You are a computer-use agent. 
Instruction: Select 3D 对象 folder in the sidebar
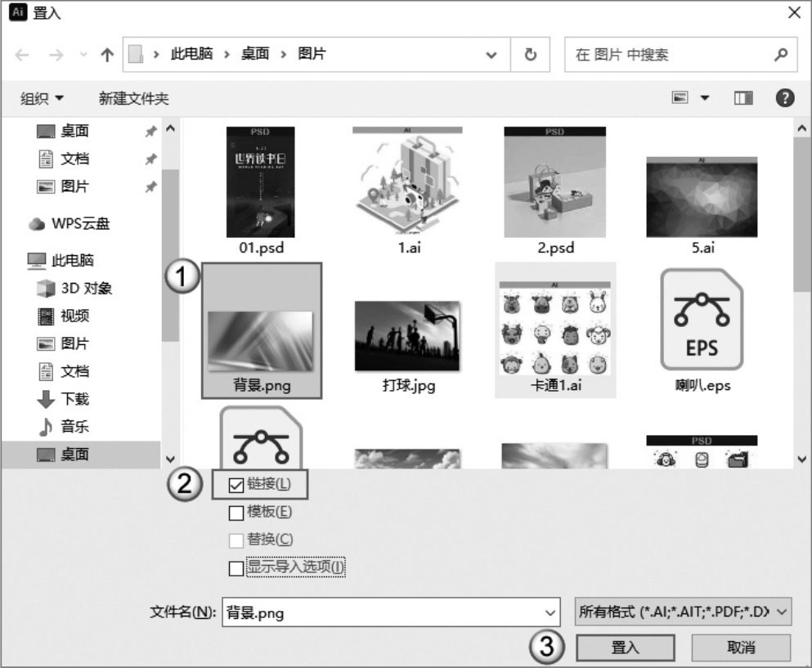click(85, 288)
